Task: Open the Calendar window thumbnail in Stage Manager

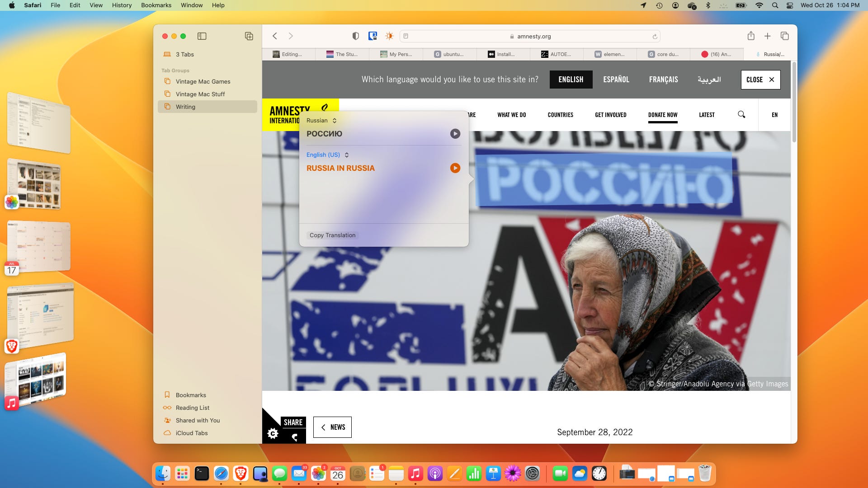Action: (x=39, y=246)
